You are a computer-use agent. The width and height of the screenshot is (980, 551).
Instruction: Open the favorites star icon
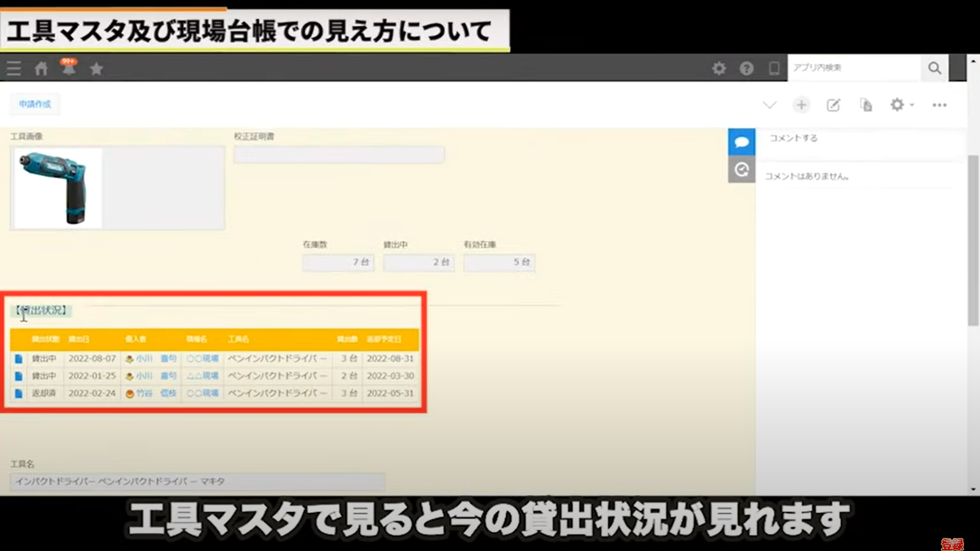[96, 68]
